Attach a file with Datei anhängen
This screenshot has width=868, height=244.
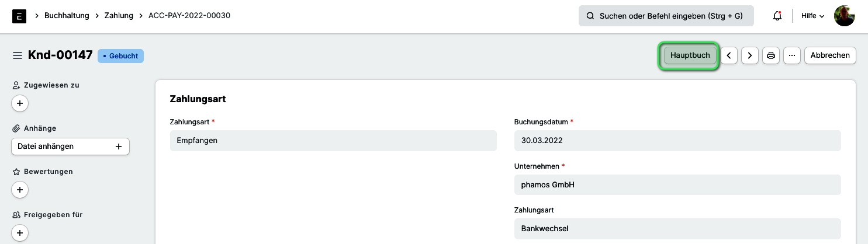(70, 147)
